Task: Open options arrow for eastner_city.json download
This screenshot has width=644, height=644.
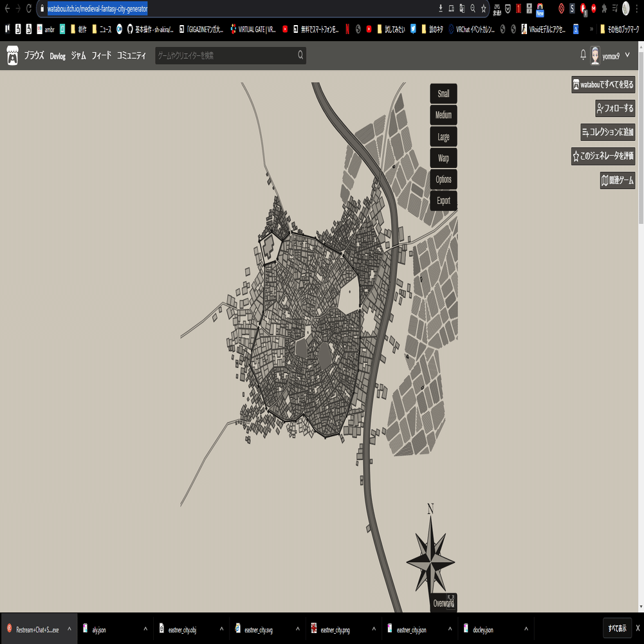Action: point(450,629)
